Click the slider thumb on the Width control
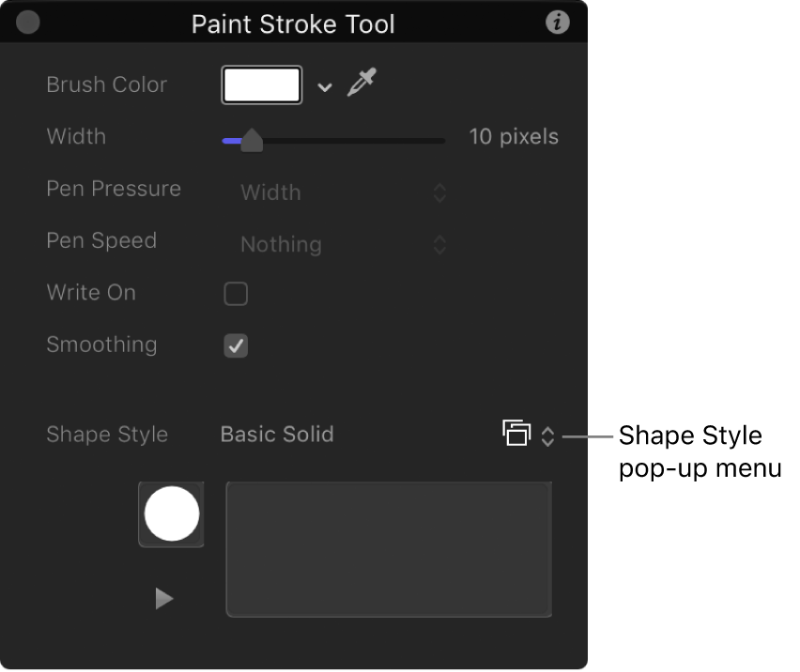 [252, 140]
